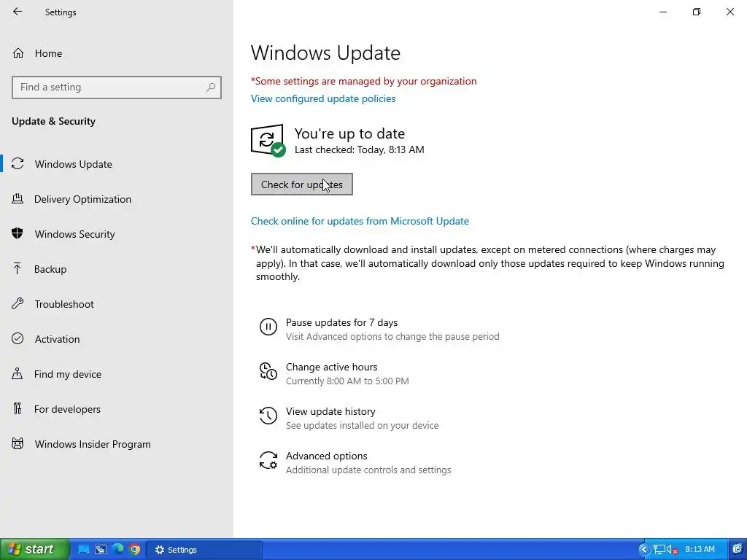Screen dimensions: 747x560
Task: Click the Windows Insider cat icon
Action: click(x=18, y=444)
